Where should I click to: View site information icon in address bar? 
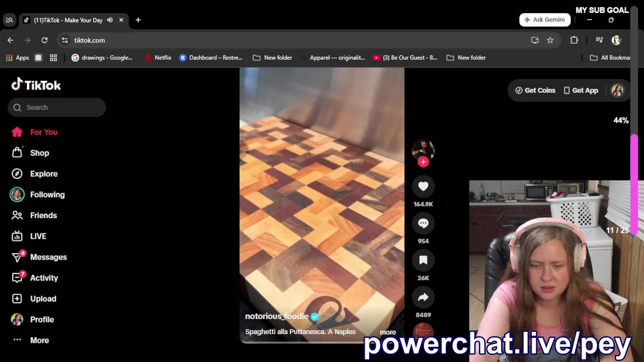64,40
